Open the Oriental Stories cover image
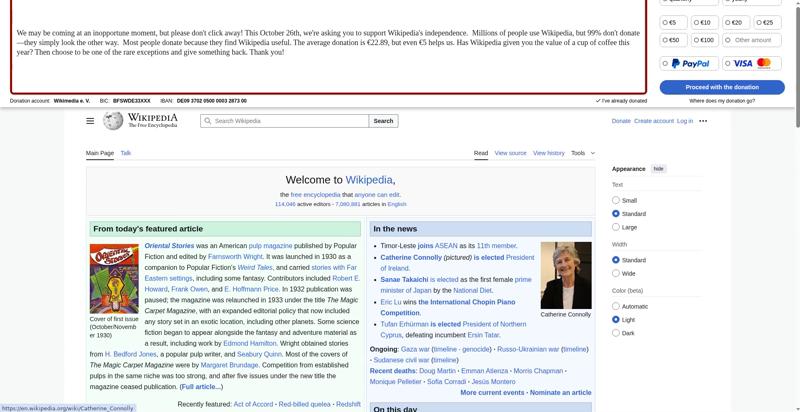 [114, 279]
